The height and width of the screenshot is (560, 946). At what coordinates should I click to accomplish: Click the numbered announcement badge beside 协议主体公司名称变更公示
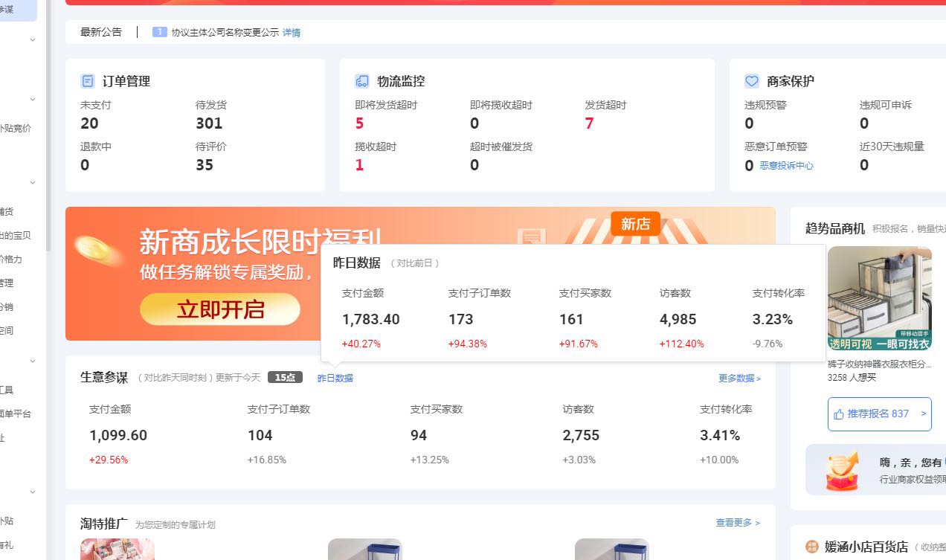159,32
